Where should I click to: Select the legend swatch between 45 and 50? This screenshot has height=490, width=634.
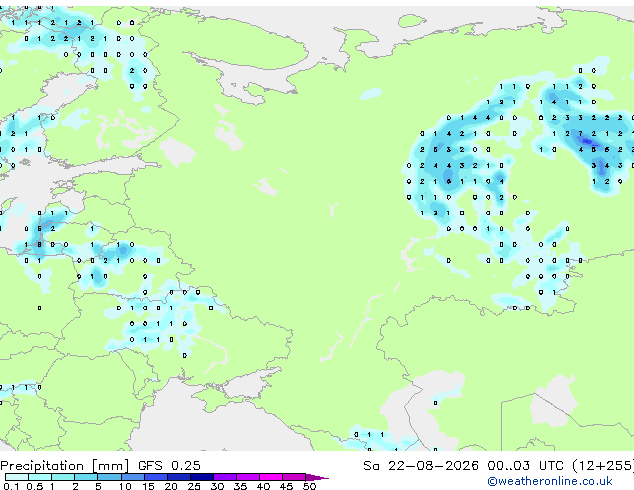pyautogui.click(x=294, y=477)
